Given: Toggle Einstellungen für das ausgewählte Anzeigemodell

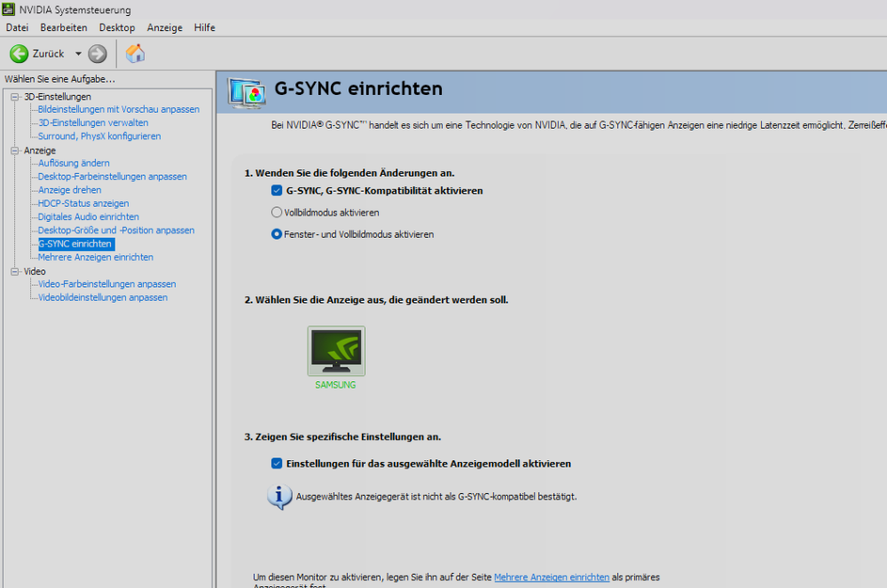Looking at the screenshot, I should pos(277,464).
